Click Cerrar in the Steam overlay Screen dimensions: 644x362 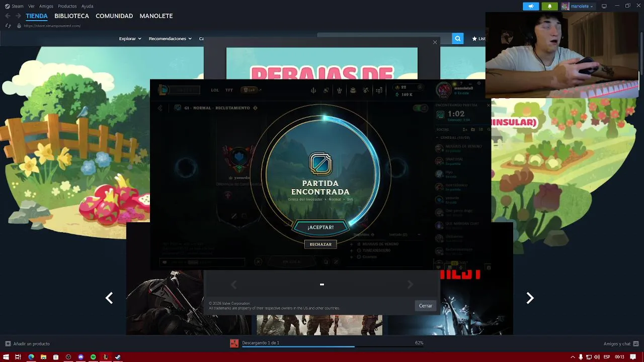click(425, 306)
